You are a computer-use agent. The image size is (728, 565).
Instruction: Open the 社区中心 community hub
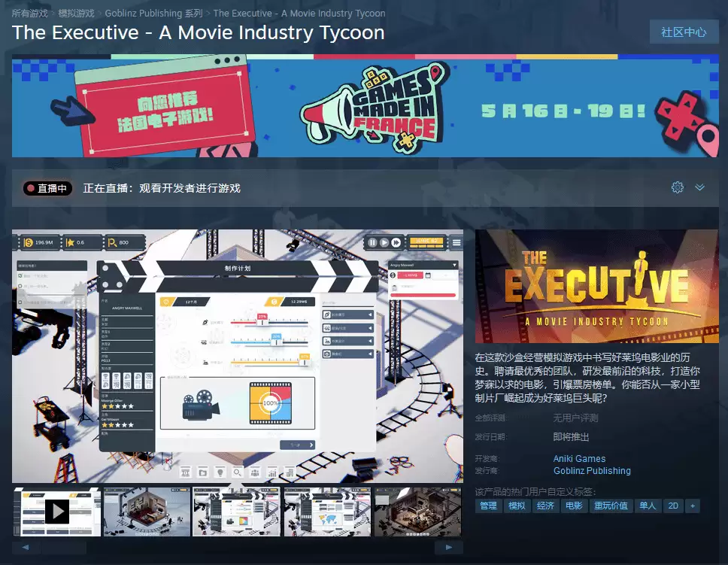click(684, 32)
